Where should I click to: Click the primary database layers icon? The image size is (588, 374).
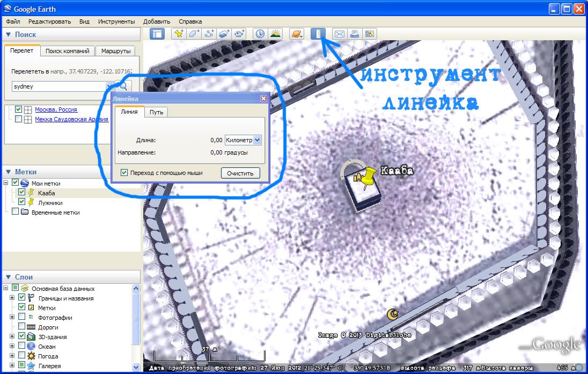click(25, 289)
